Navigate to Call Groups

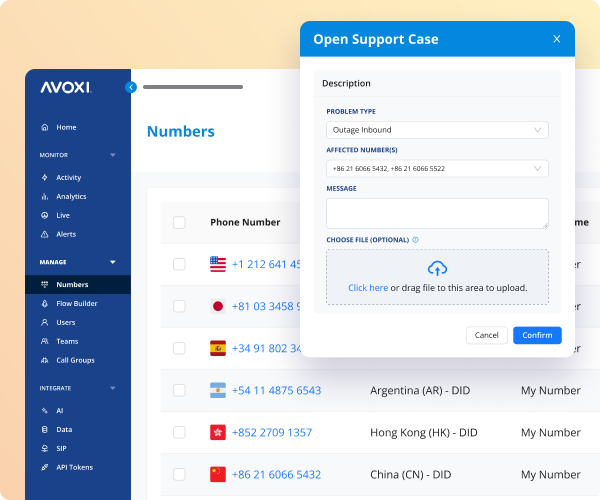75,360
